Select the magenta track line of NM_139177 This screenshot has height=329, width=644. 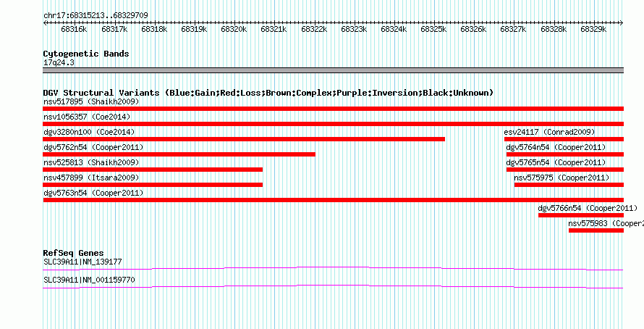coord(333,269)
